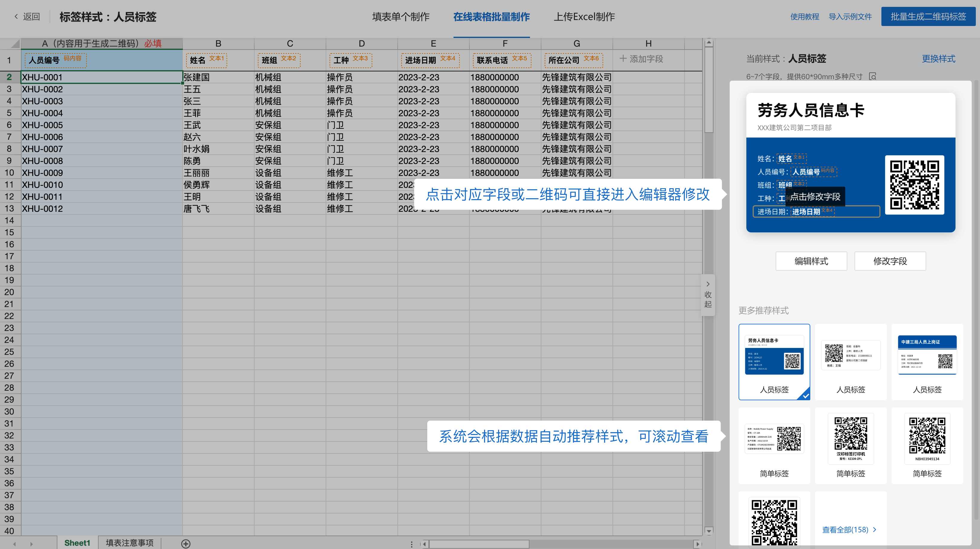Open the 使用教程 link
Viewport: 980px width, 549px height.
click(x=805, y=16)
